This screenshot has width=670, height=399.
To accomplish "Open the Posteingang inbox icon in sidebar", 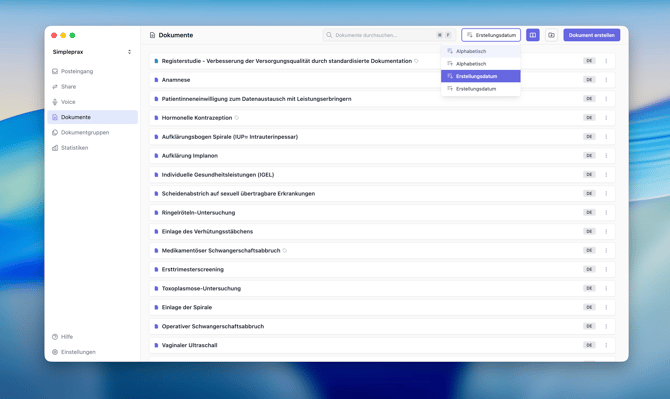I will (55, 71).
